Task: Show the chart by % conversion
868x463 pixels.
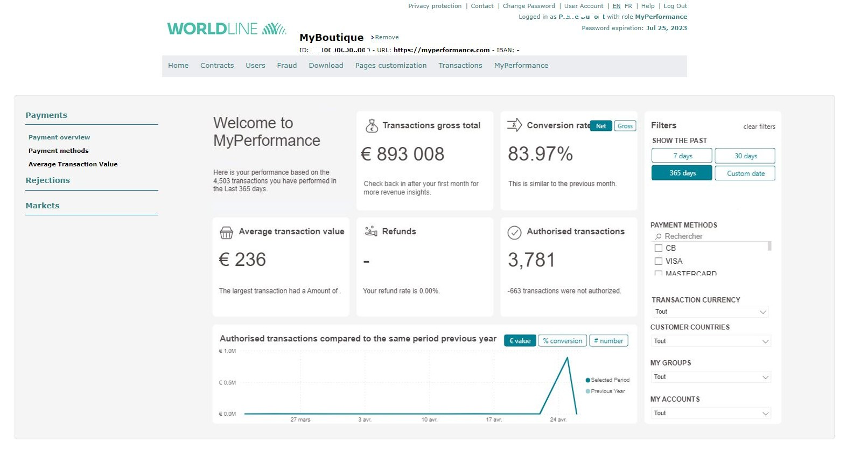Action: 563,341
